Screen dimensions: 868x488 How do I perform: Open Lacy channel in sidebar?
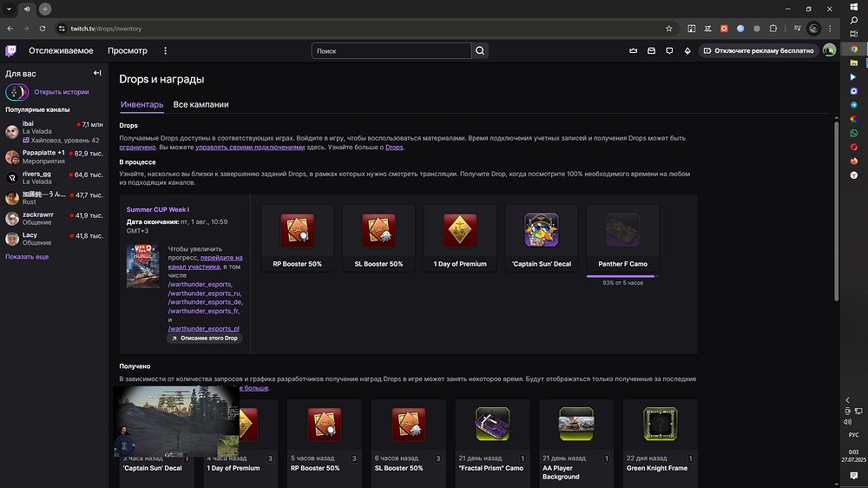point(54,239)
